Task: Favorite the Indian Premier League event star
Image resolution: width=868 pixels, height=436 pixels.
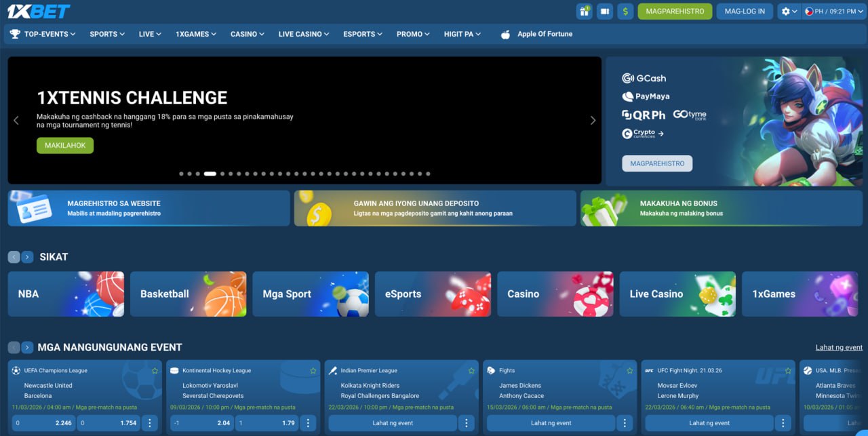Action: (x=471, y=371)
